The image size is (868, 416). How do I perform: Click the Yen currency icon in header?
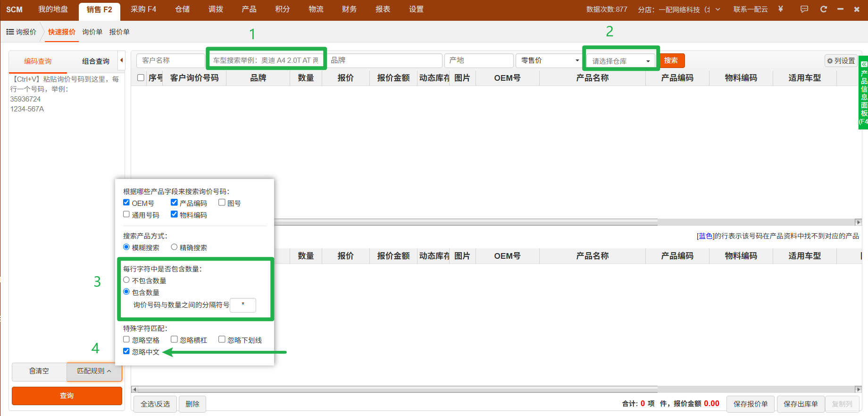coord(781,9)
